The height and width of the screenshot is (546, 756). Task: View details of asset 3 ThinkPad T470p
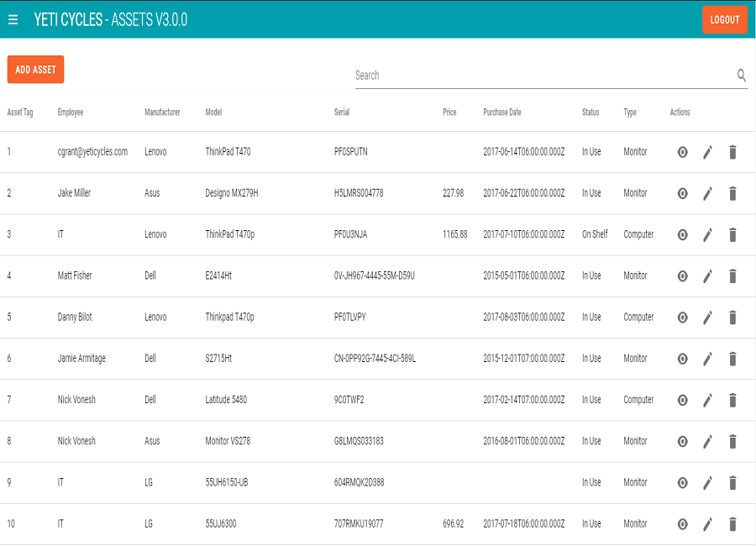pyautogui.click(x=682, y=235)
